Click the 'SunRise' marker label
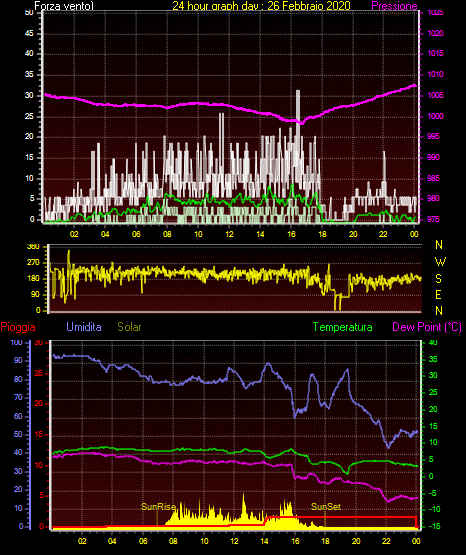 point(159,507)
